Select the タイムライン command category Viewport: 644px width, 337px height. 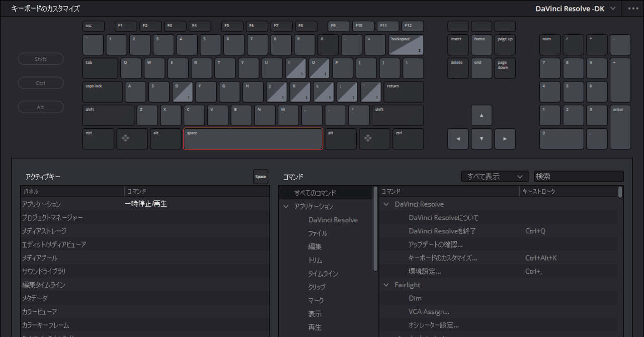click(323, 274)
